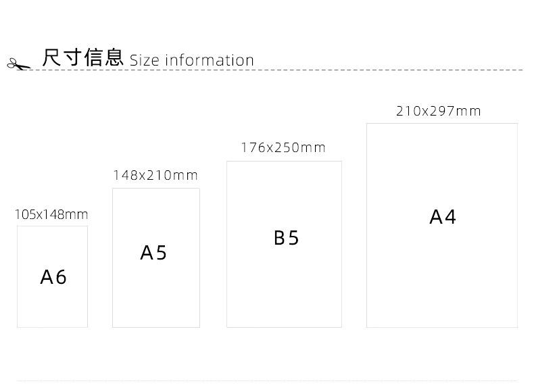This screenshot has height=392, width=534.
Task: Select the A4 paper rectangle
Action: 442,226
